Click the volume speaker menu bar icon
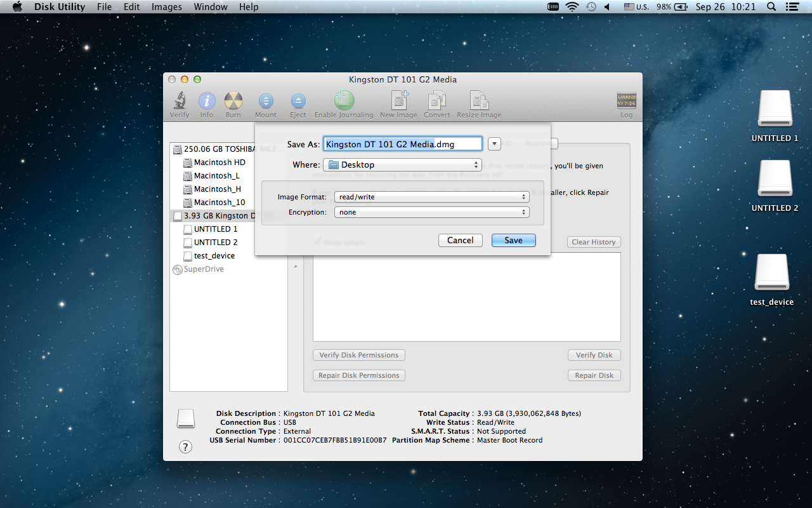 [x=607, y=7]
